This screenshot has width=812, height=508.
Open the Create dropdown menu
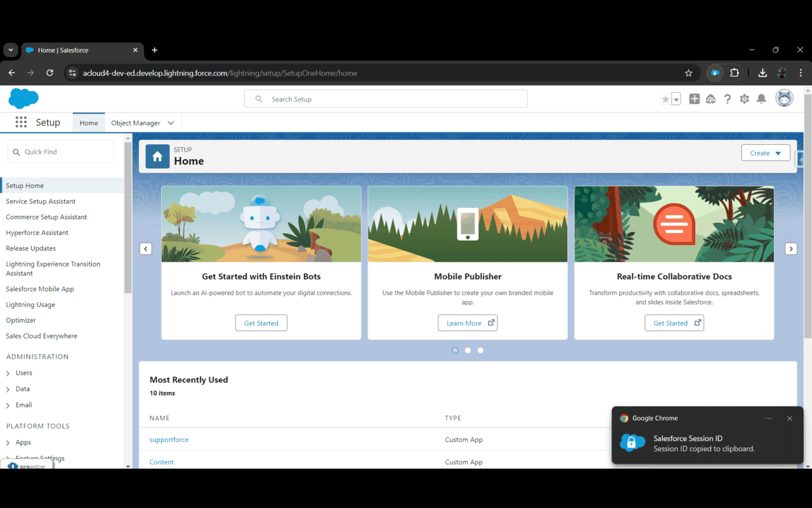click(x=766, y=152)
